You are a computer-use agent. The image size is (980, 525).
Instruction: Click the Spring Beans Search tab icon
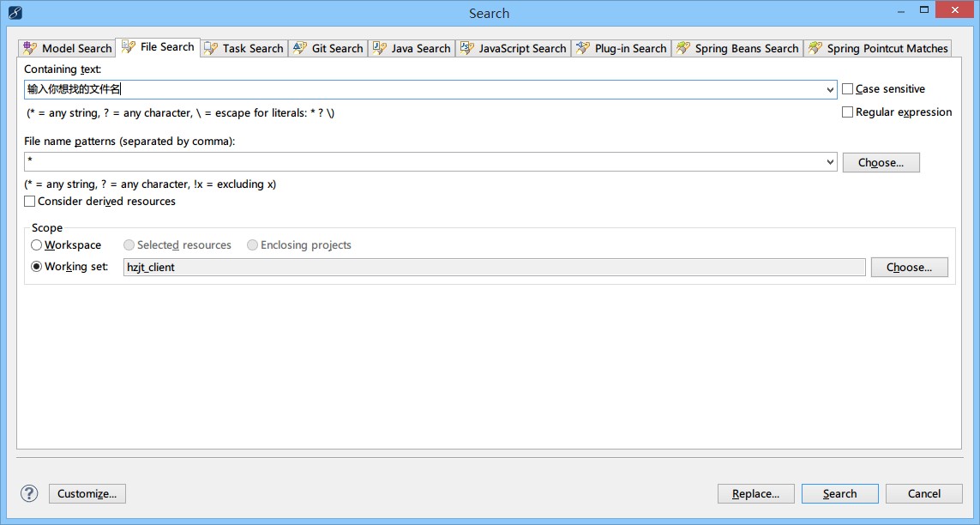click(x=683, y=49)
